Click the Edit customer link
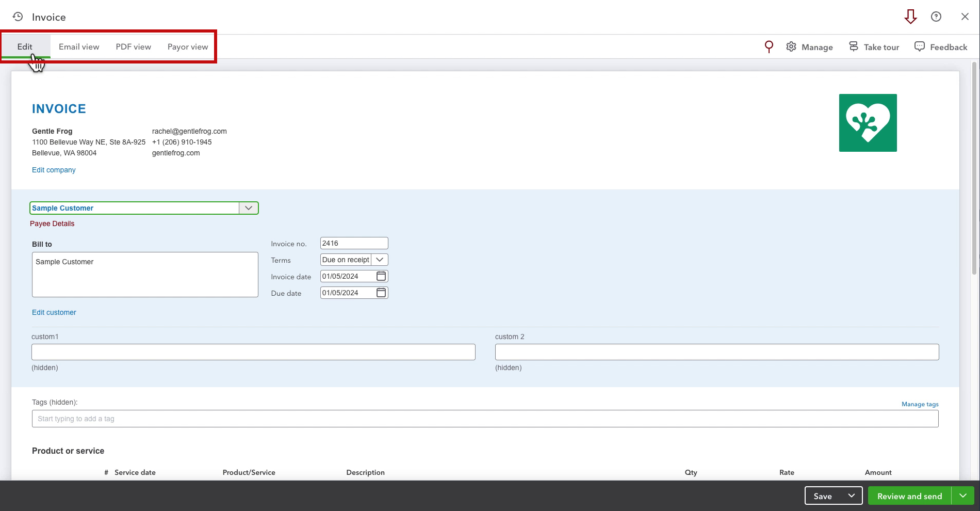The height and width of the screenshot is (511, 980). 54,312
